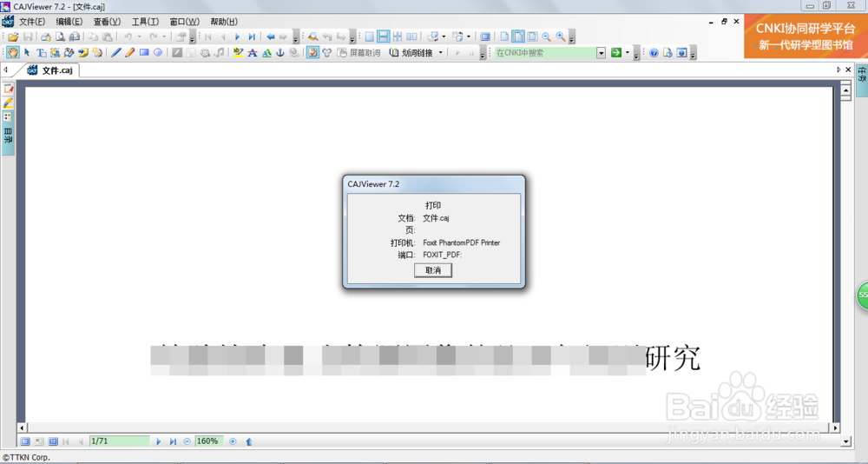Jump to last page in the top toolbar
The width and height of the screenshot is (868, 464).
(252, 36)
